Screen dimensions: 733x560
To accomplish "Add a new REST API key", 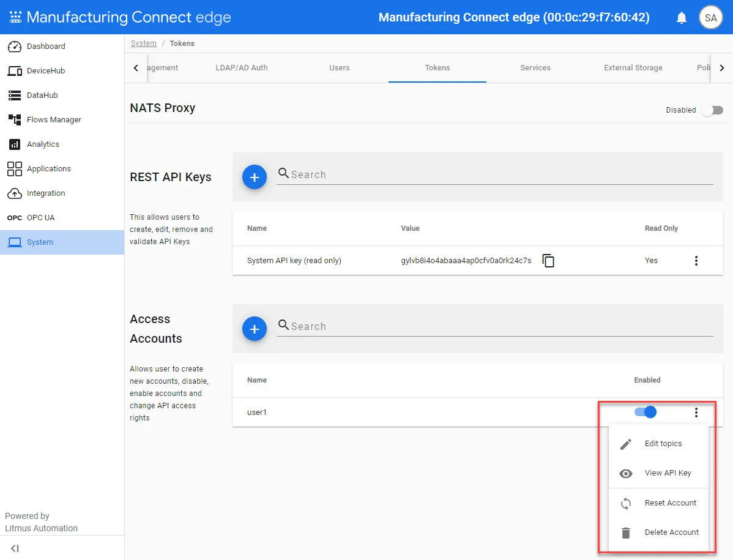I will pos(255,177).
